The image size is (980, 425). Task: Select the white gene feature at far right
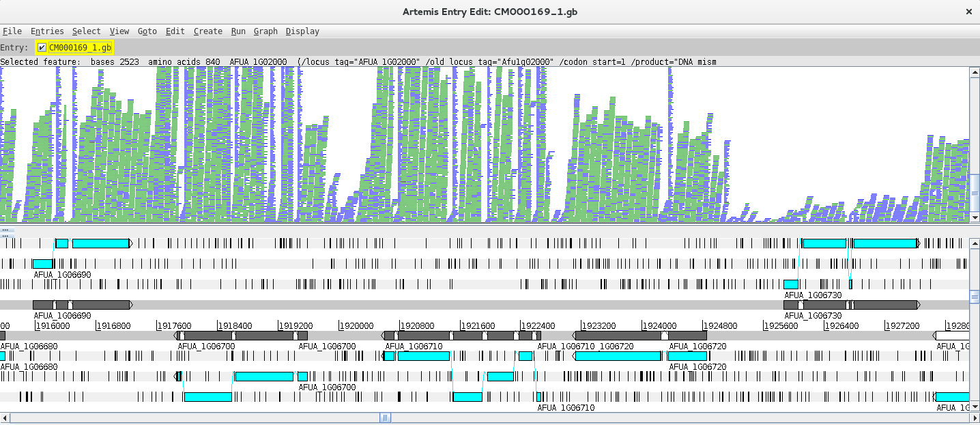click(952, 336)
